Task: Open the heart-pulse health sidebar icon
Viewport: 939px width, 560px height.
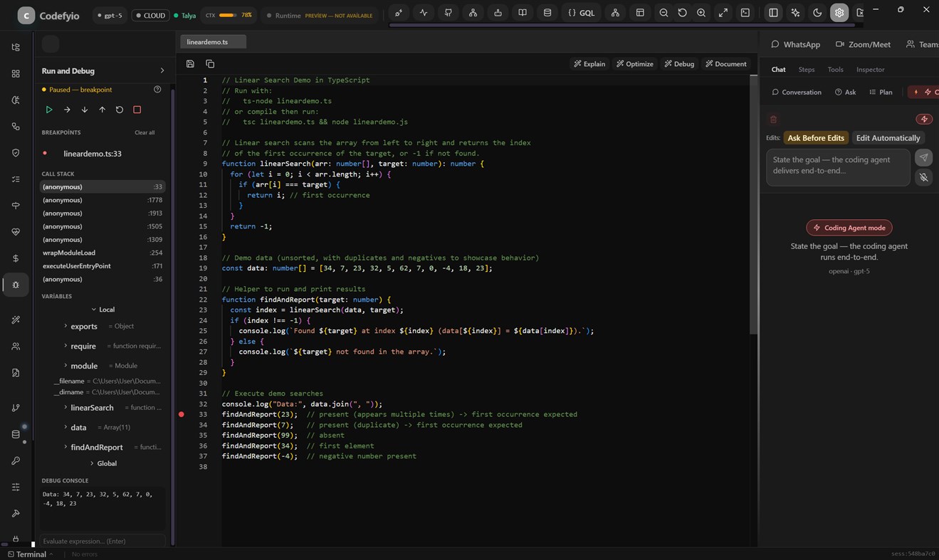Action: (x=16, y=232)
